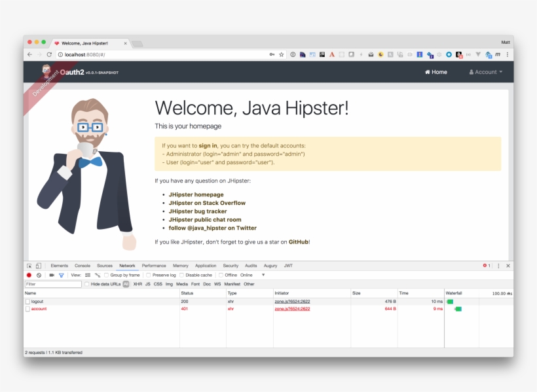Click the record network log button

(x=29, y=275)
